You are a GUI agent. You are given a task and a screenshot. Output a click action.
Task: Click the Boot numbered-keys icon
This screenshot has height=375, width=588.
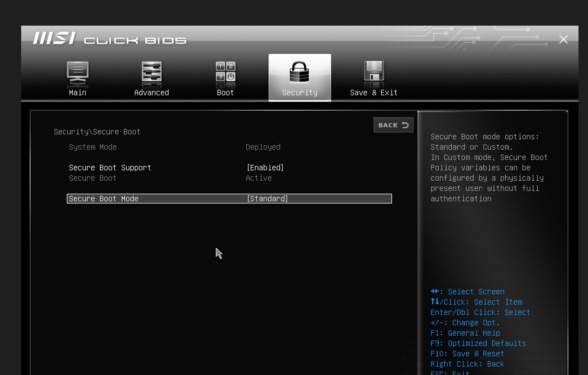pyautogui.click(x=225, y=72)
